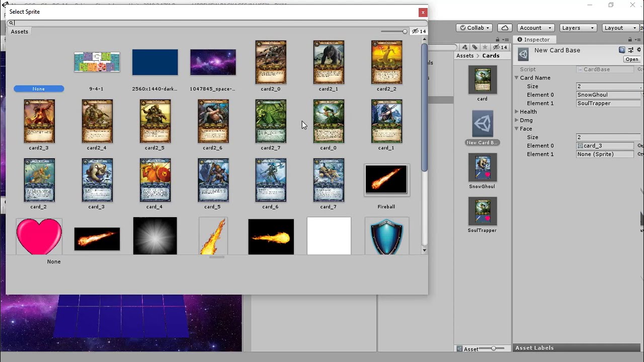
Task: Go to Assets in the breadcrumb
Action: [465, 56]
